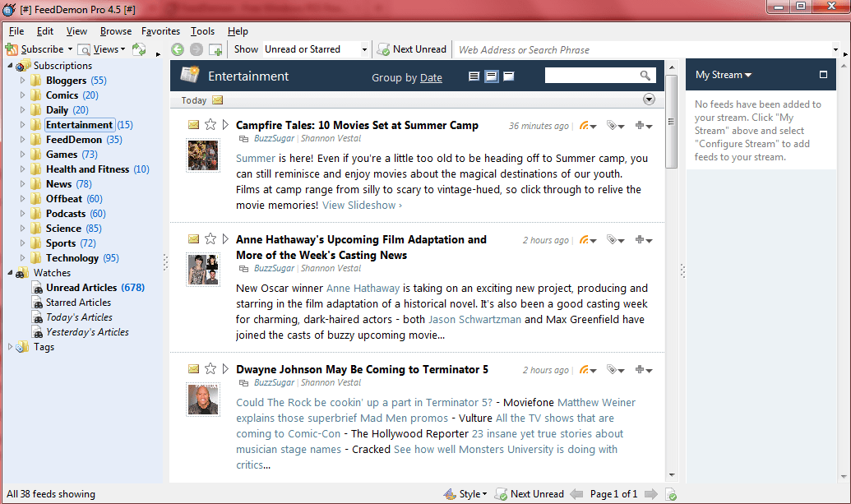Click Dwayne Johnson article thumbnail

(203, 400)
